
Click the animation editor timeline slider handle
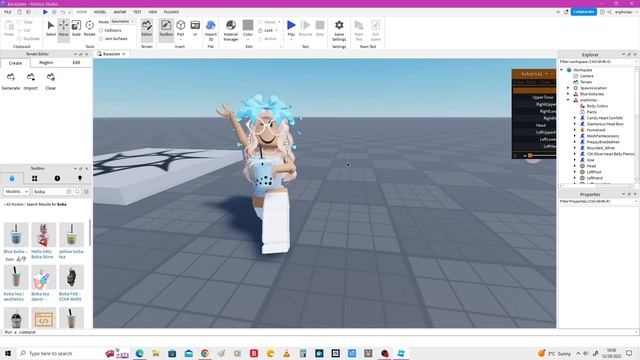(x=530, y=156)
